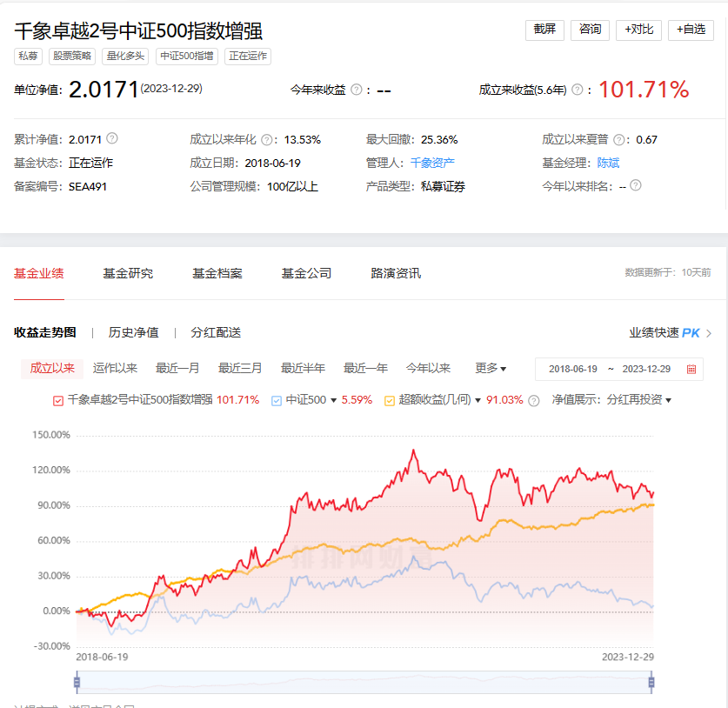
Task: Open the 净值展示 分红再投资 dropdown
Action: point(639,400)
